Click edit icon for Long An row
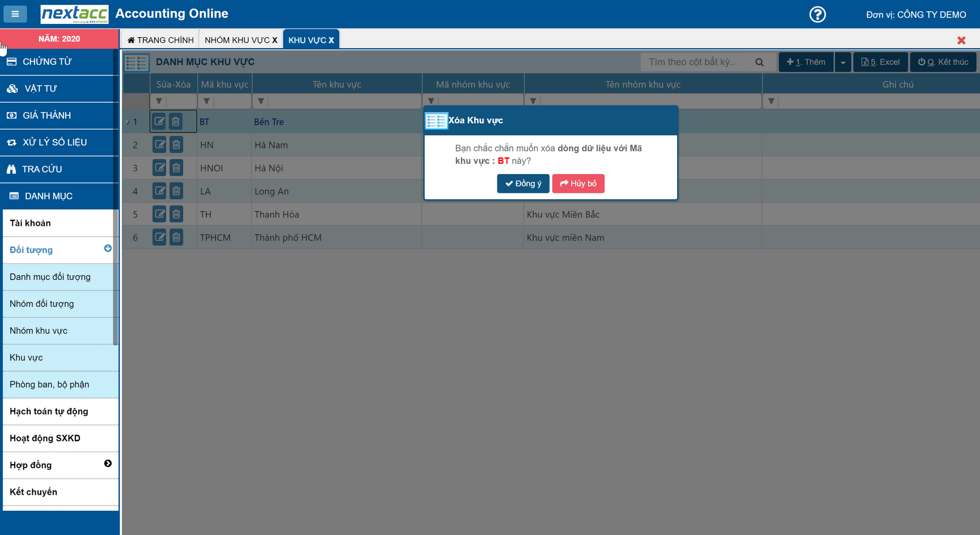The height and width of the screenshot is (535, 980). pos(160,191)
